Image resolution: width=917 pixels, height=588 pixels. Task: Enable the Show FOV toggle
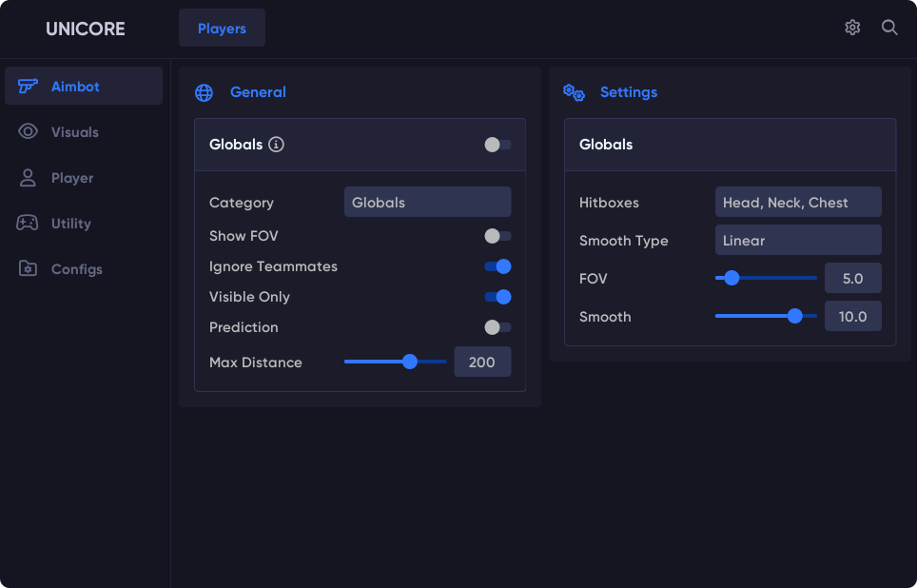coord(497,236)
